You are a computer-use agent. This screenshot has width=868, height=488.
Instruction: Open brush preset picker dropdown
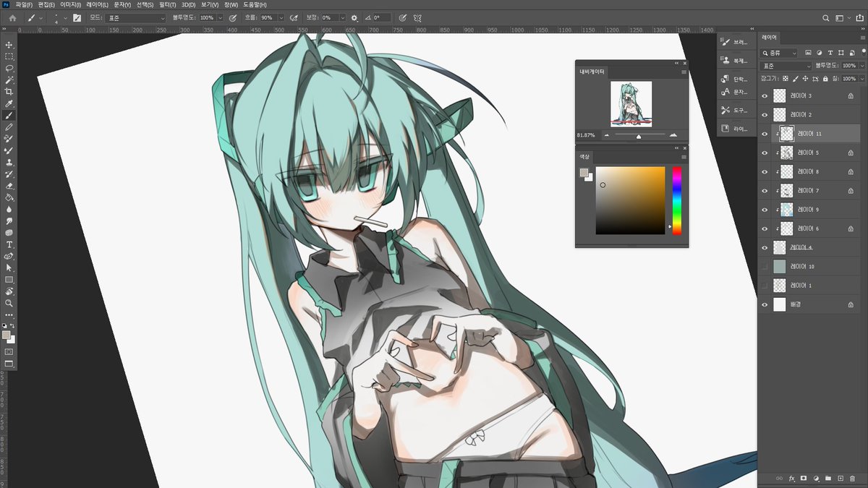(66, 17)
